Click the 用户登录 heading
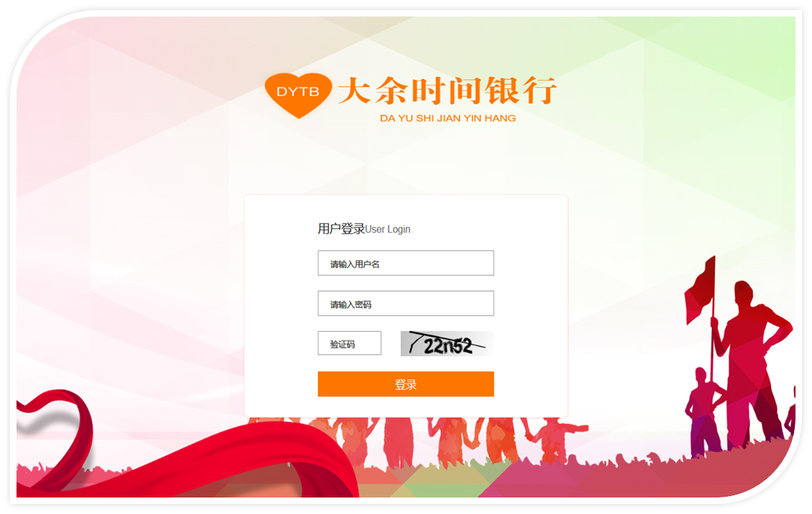The image size is (812, 514). click(341, 229)
